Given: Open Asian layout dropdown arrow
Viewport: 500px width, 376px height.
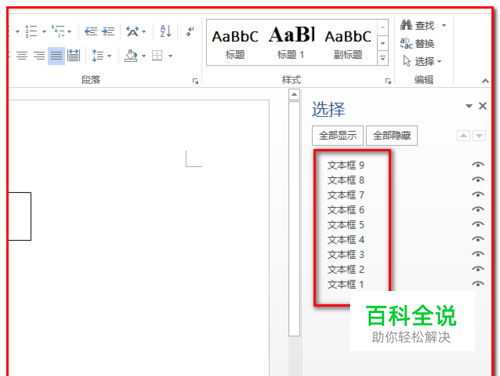Looking at the screenshot, I should pos(144,32).
